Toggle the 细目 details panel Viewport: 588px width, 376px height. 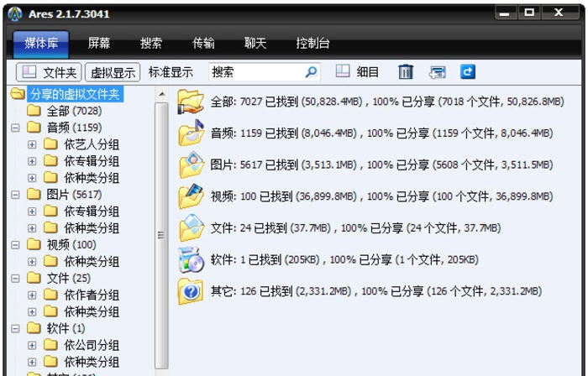[x=357, y=71]
